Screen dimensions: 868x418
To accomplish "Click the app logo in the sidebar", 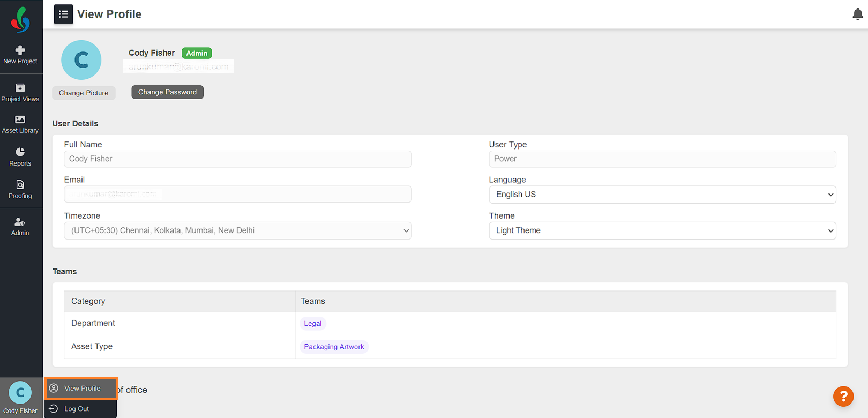I will point(21,19).
